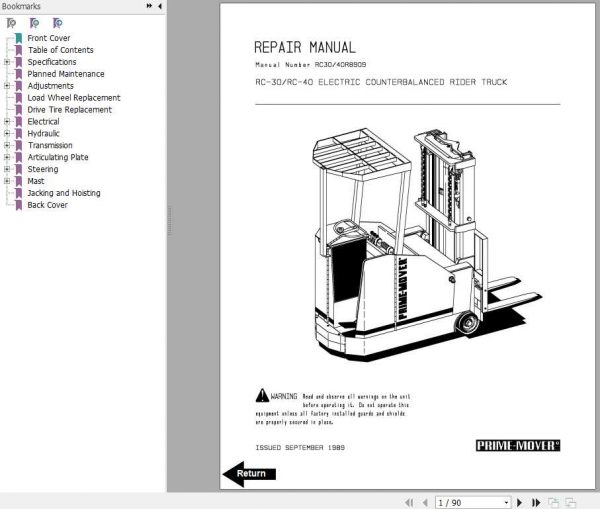Expand the Hydraulic bookmark
Image resolution: width=600 pixels, height=509 pixels.
pos(7,133)
